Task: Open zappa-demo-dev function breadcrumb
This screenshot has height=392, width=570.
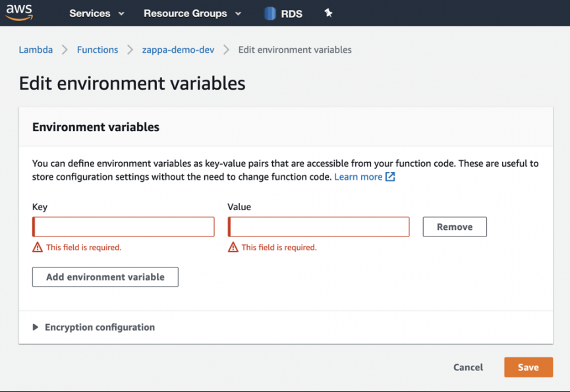Action: click(x=177, y=49)
